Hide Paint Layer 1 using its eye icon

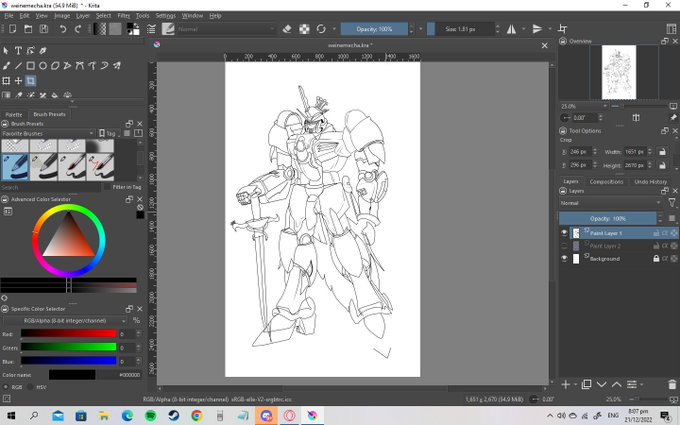564,233
